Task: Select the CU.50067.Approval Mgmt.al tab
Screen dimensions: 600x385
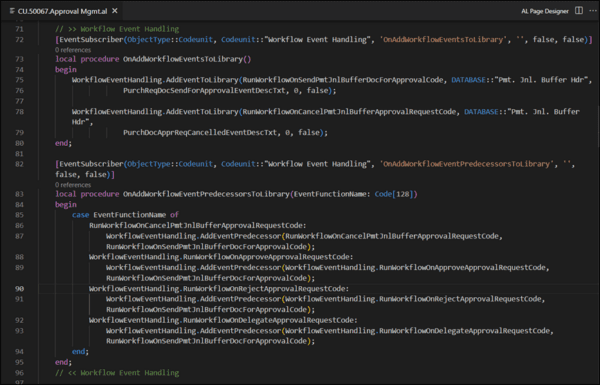Action: [x=63, y=11]
